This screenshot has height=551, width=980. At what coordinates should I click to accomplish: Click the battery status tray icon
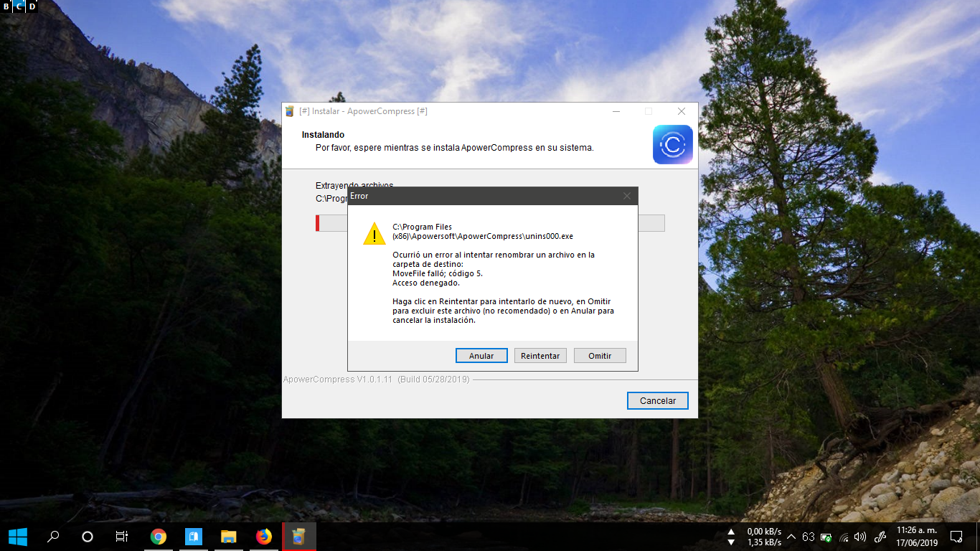(826, 537)
